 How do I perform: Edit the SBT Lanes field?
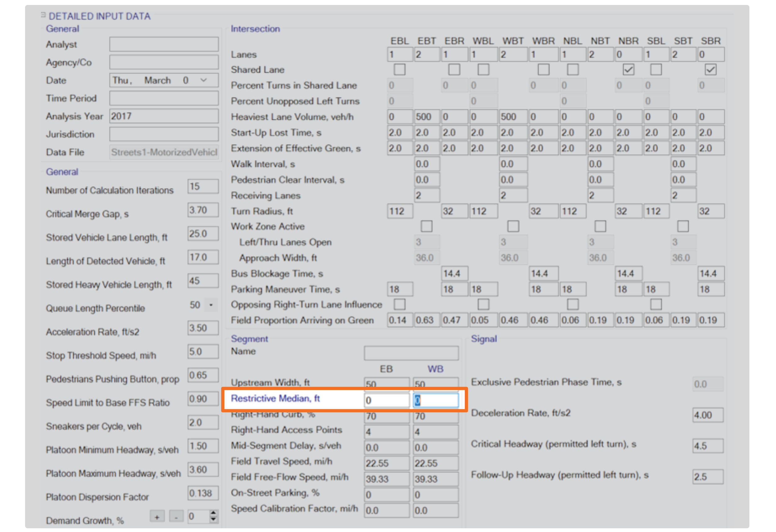coord(683,54)
